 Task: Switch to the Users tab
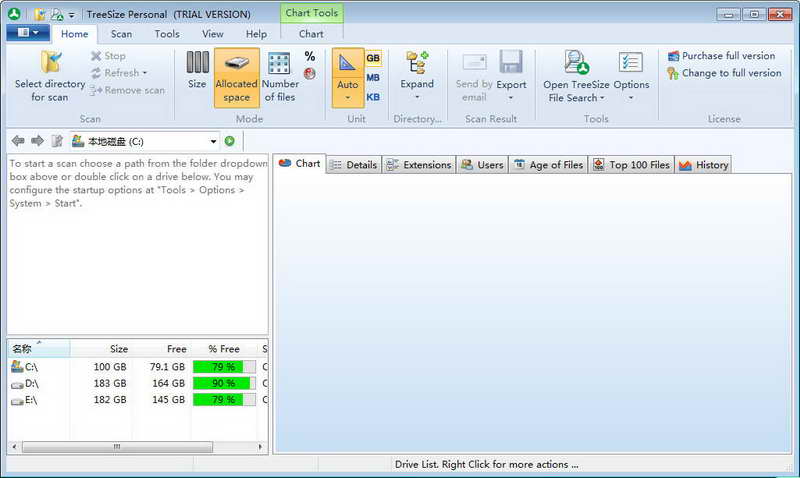pos(483,165)
